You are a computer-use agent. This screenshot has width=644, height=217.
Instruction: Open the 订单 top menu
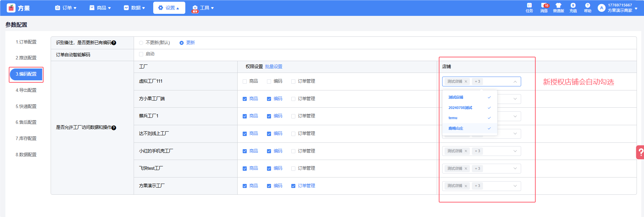click(x=66, y=8)
